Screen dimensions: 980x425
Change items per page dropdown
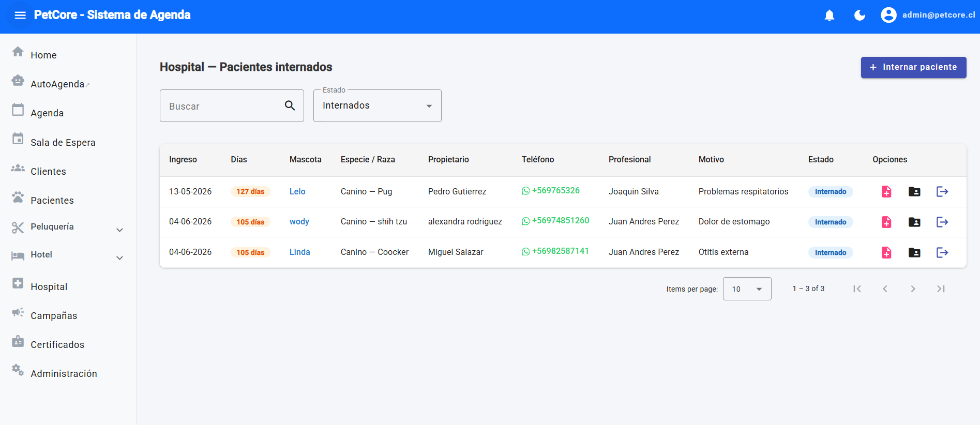(x=747, y=289)
